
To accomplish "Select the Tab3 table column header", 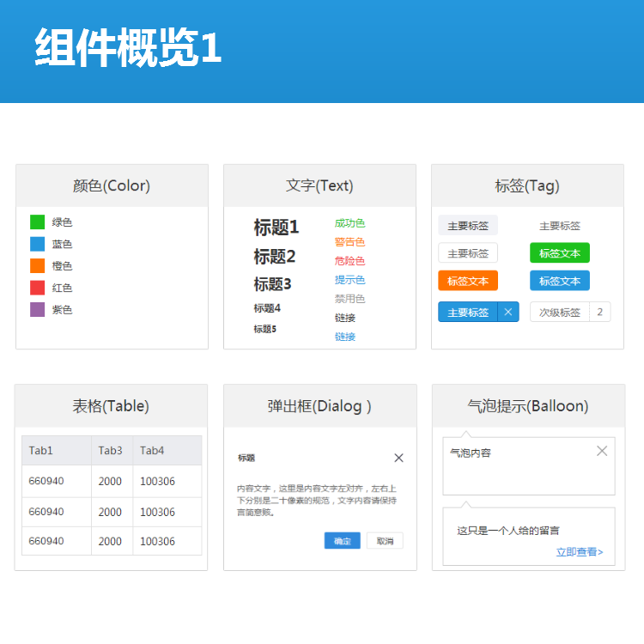I will pyautogui.click(x=112, y=450).
